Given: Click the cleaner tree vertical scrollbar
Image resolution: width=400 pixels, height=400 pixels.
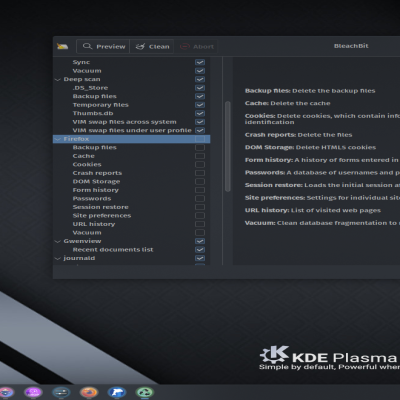Looking at the screenshot, I should [228, 147].
